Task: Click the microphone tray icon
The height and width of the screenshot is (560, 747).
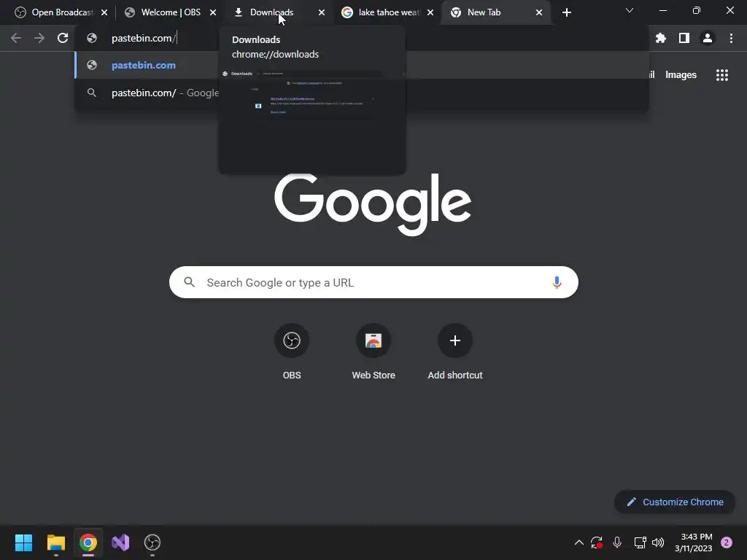Action: pos(617,542)
